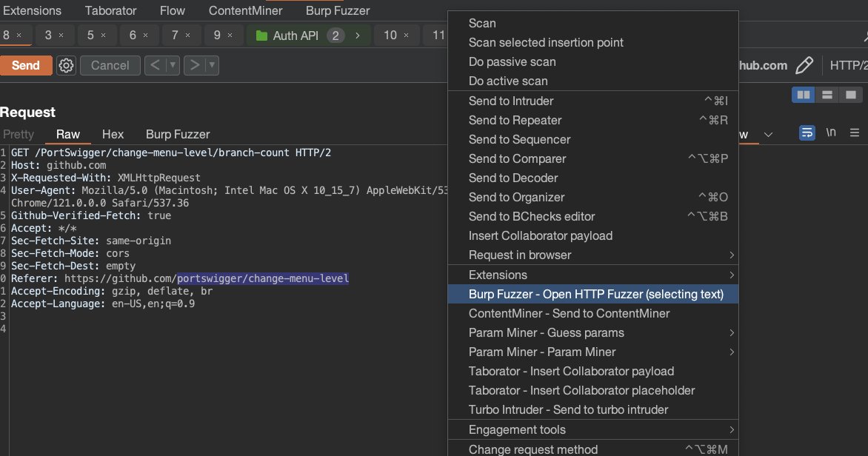Open the Taborator top tab

click(x=110, y=10)
